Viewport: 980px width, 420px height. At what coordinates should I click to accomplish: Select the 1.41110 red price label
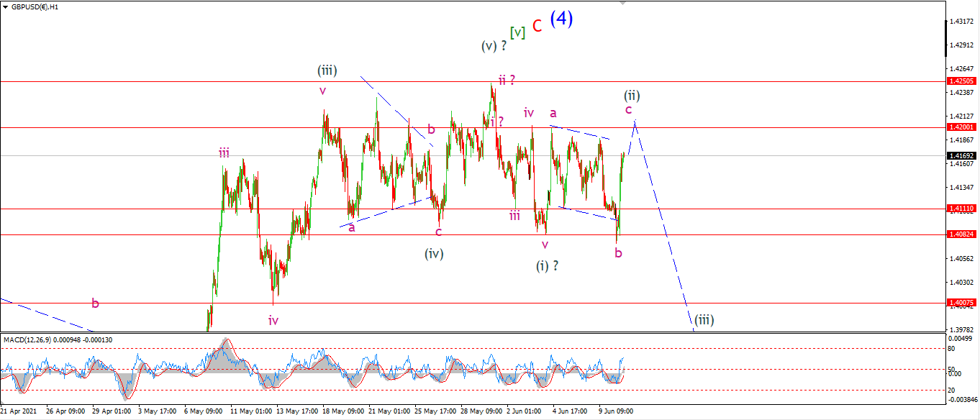point(961,209)
